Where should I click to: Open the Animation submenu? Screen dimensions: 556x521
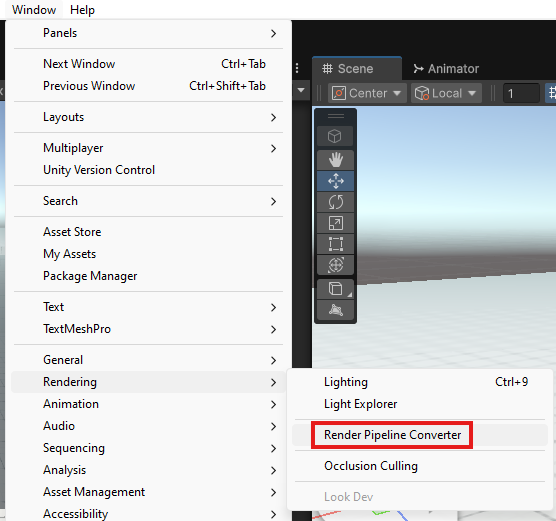[x=148, y=404]
